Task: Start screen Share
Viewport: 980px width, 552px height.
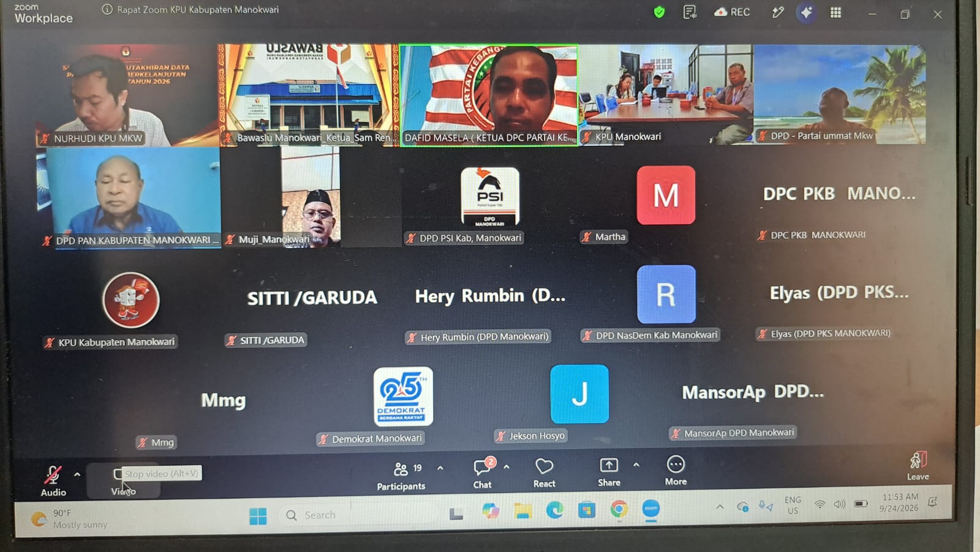Action: [x=609, y=472]
